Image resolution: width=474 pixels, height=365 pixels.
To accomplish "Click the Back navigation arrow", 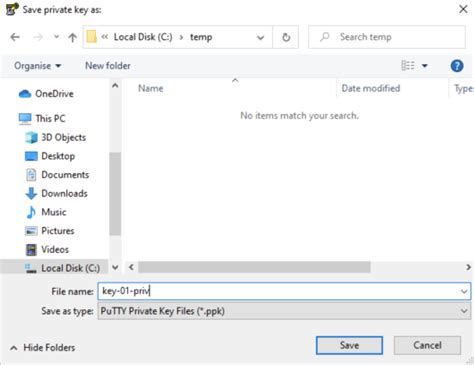I will pos(15,37).
